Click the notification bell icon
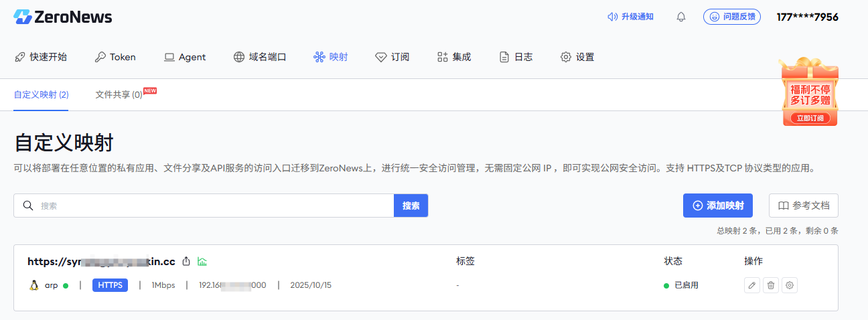 (x=681, y=17)
